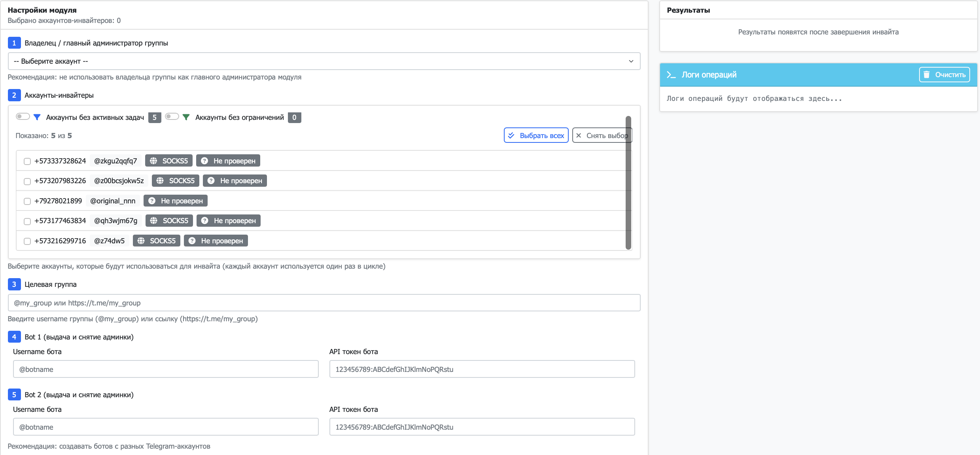Click the accounts list vertical scrollbar
This screenshot has width=980, height=455.
(628, 182)
